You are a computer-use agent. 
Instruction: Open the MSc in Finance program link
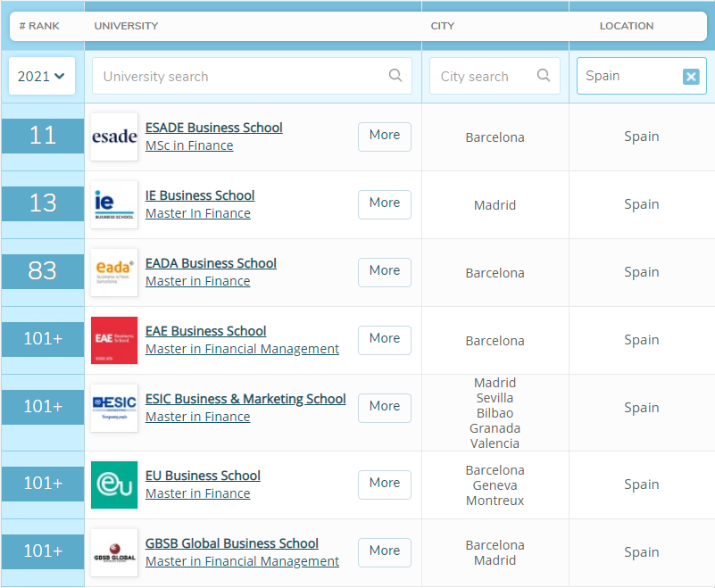(189, 145)
